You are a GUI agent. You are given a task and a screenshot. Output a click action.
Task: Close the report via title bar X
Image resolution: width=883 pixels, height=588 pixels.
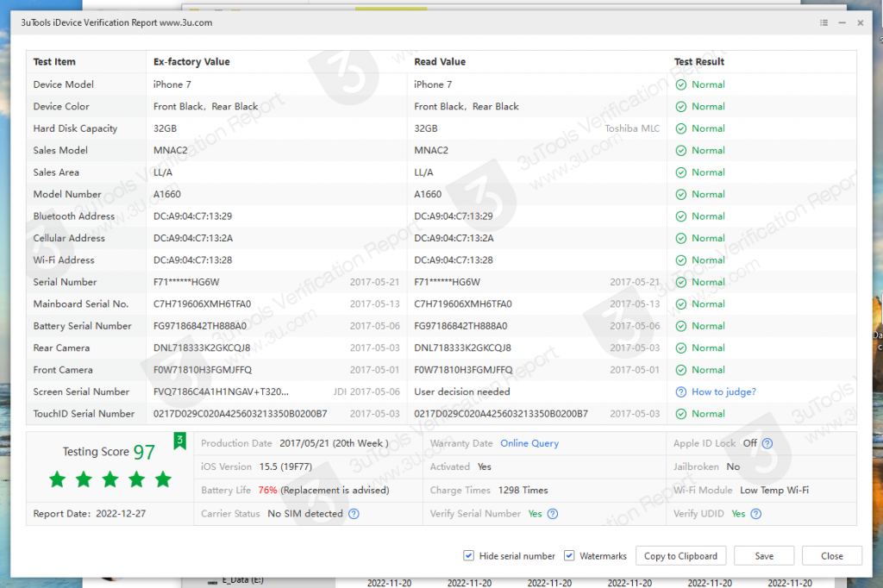860,22
